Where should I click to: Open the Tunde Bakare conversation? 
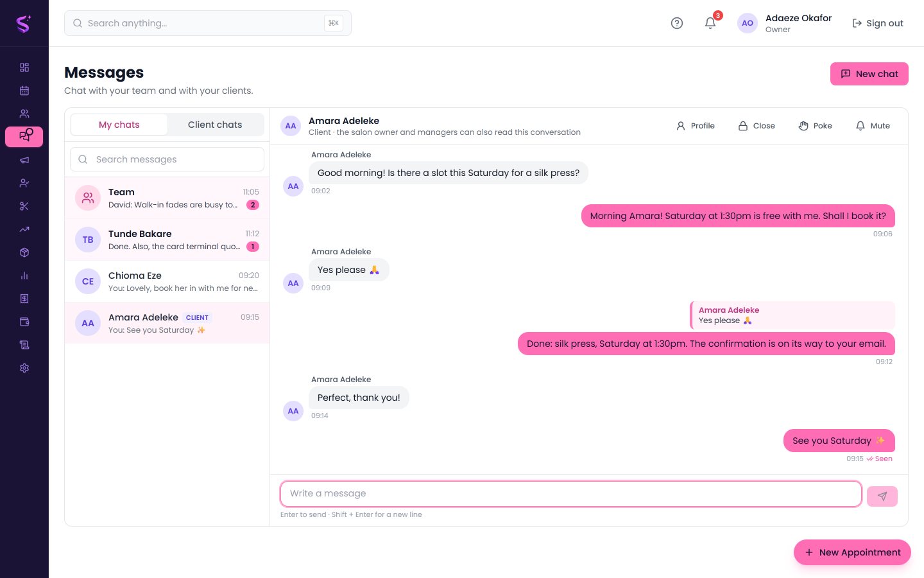167,240
